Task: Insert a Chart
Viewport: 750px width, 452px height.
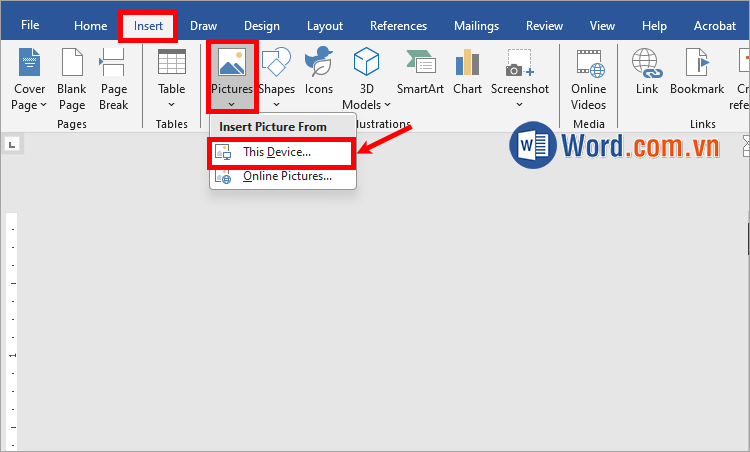Action: click(x=467, y=66)
